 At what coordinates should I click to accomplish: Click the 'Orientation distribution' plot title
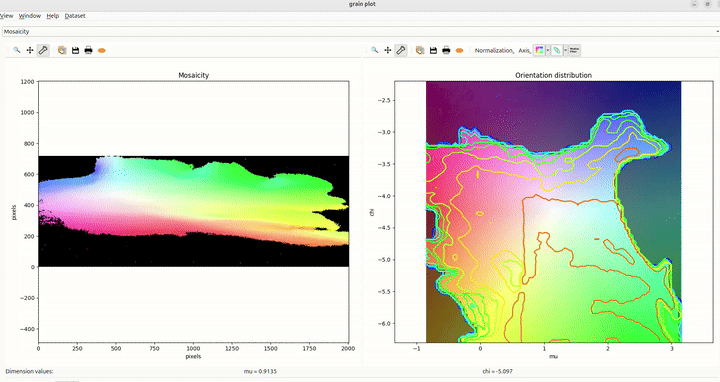[553, 75]
